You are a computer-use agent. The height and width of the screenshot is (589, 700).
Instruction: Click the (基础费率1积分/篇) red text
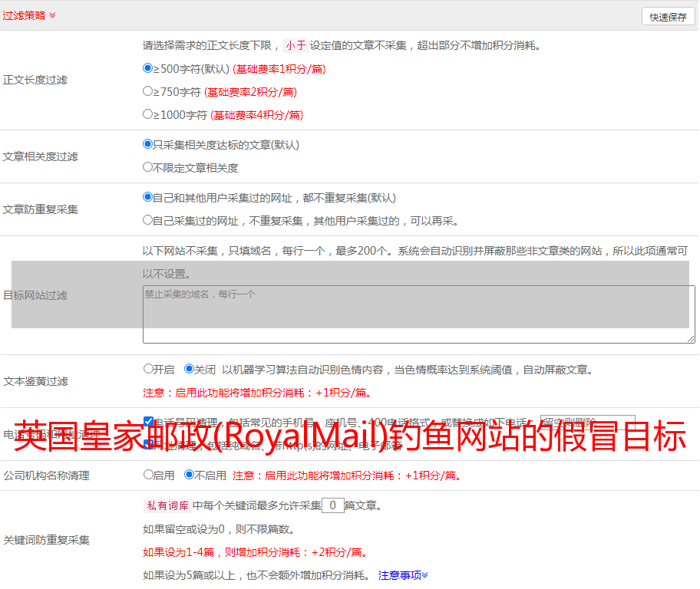tap(279, 69)
